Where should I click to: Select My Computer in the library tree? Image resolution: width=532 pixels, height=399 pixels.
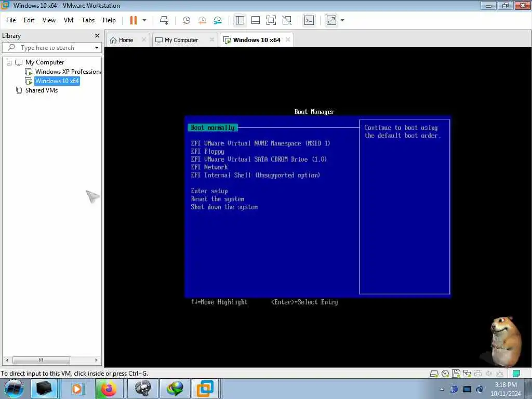[x=45, y=62]
